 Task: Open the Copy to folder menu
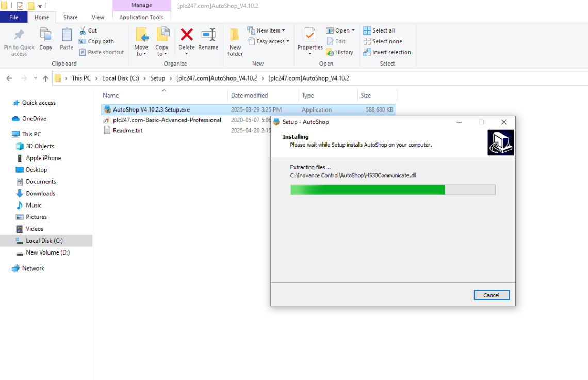(162, 42)
